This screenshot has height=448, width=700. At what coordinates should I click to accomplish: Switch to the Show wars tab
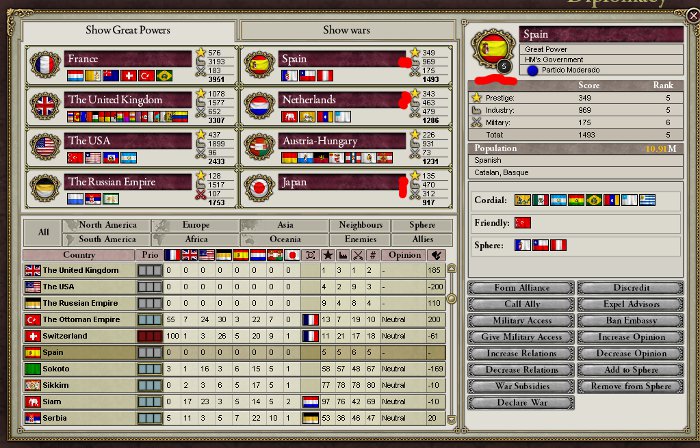point(346,31)
